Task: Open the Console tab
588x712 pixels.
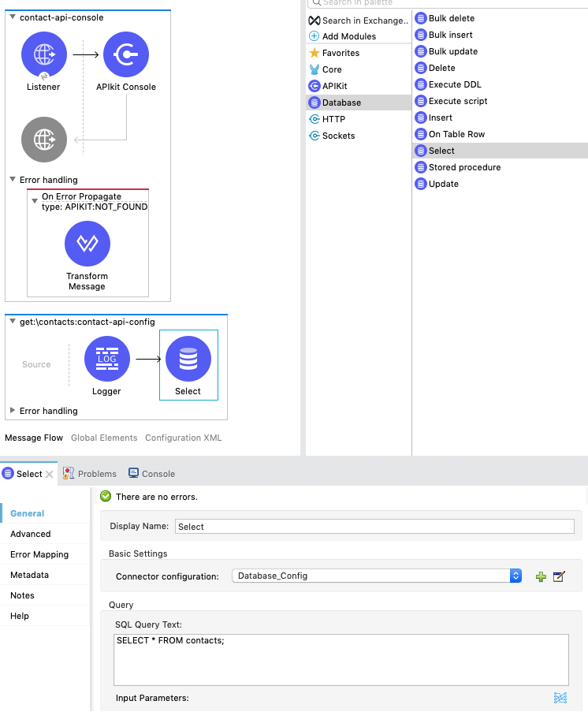Action: click(151, 474)
